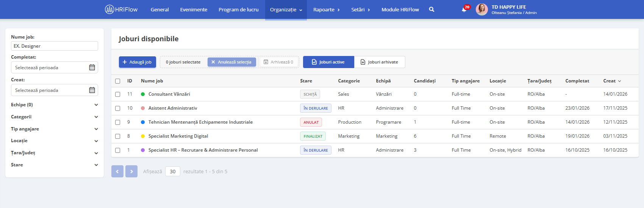Expand the Echipe (0) filter

point(55,105)
